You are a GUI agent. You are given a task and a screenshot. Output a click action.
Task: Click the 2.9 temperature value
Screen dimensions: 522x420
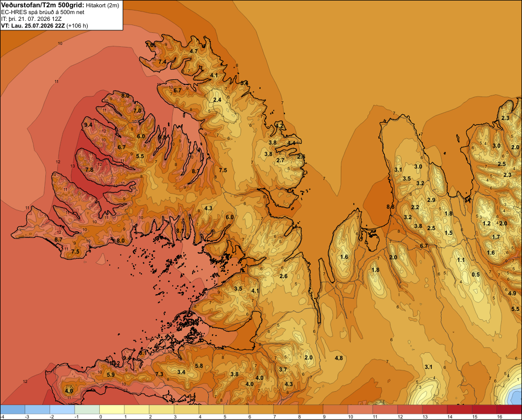tap(431, 200)
